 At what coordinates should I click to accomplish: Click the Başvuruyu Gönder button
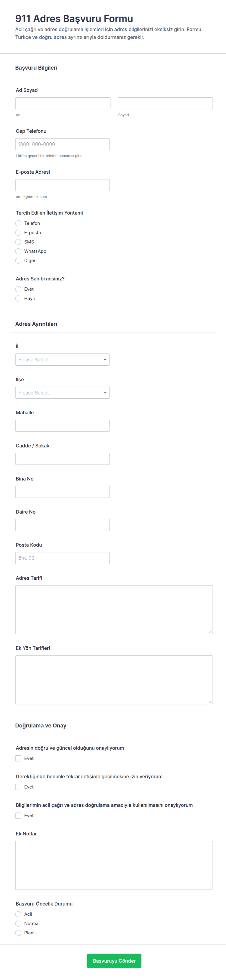[114, 961]
